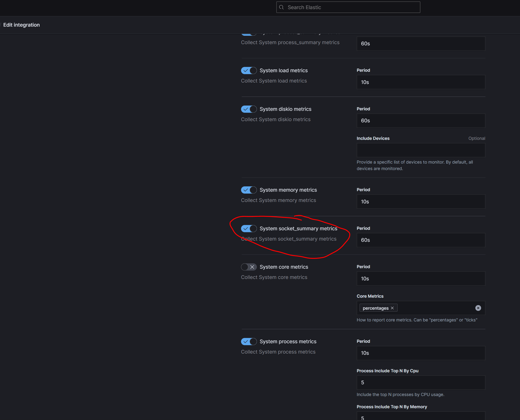The height and width of the screenshot is (420, 520).
Task: Click the search magnifier icon
Action: pyautogui.click(x=281, y=7)
